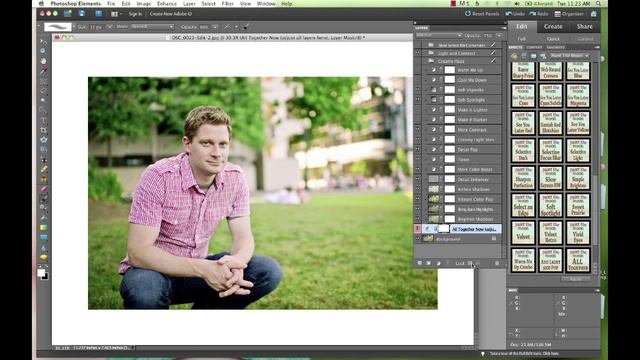The height and width of the screenshot is (360, 640).
Task: Select the Hand tool
Action: point(43,61)
